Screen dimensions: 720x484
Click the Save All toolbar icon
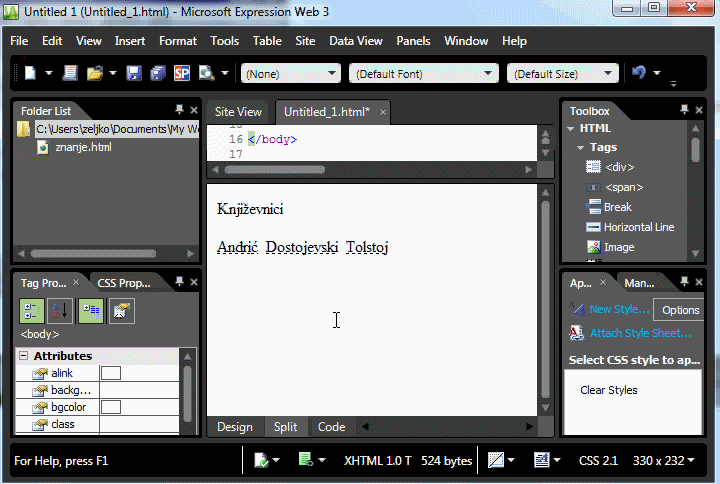pyautogui.click(x=158, y=73)
